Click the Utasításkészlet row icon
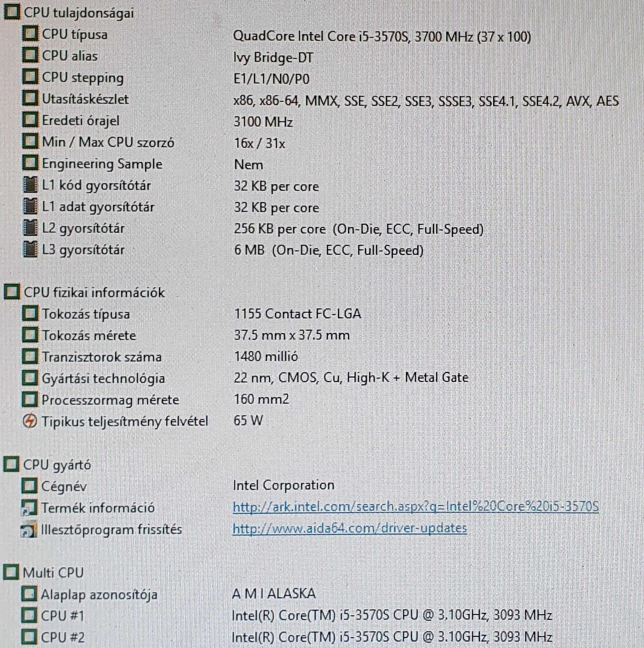Image resolution: width=644 pixels, height=648 pixels. [x=30, y=98]
